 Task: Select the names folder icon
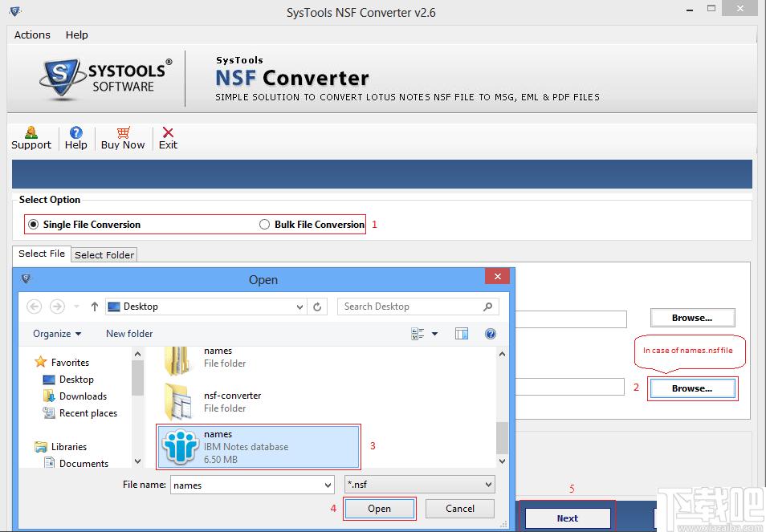click(x=177, y=361)
